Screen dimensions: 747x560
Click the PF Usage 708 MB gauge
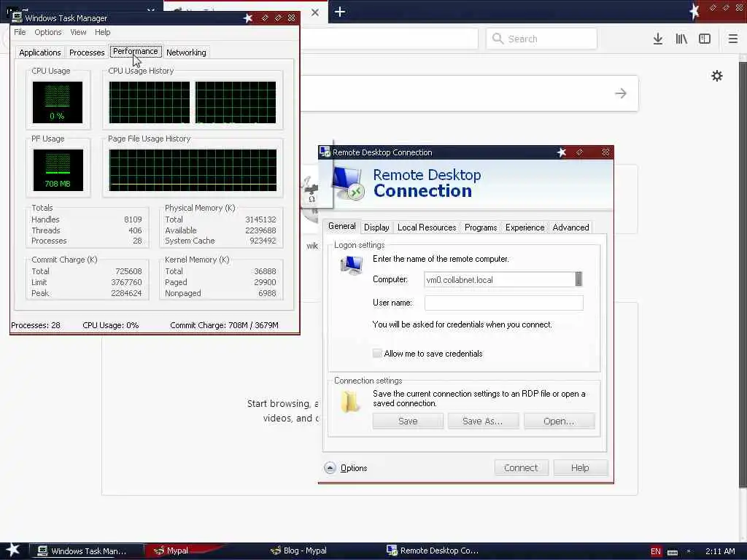(x=58, y=170)
